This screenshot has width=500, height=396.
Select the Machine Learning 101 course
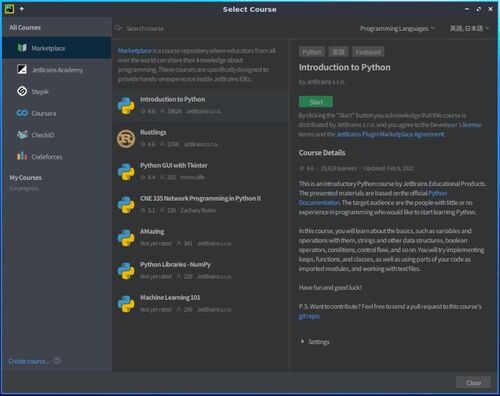click(x=201, y=303)
